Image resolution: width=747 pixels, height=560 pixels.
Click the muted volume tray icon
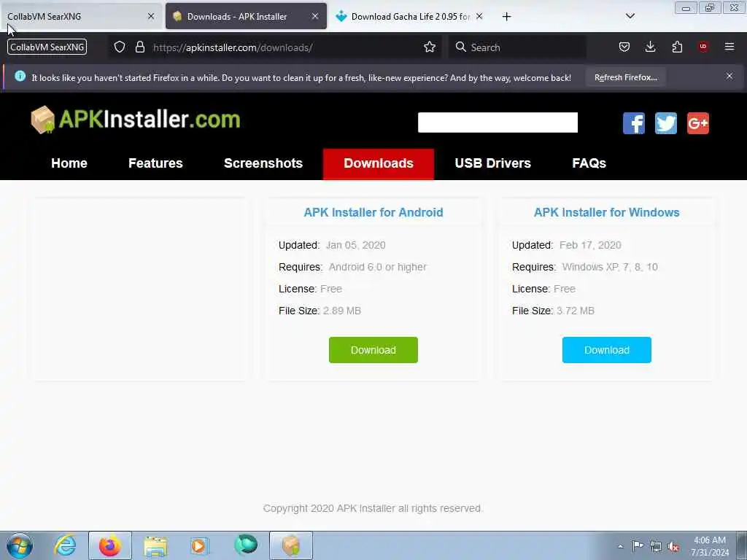(673, 546)
